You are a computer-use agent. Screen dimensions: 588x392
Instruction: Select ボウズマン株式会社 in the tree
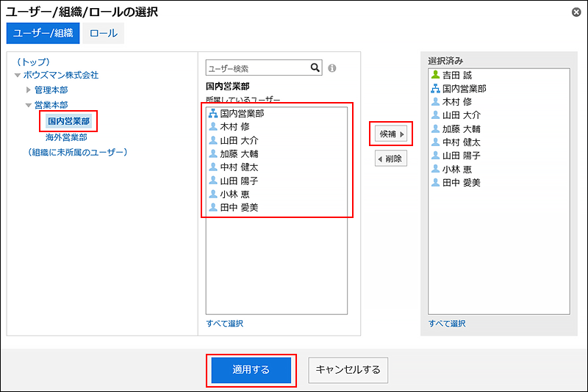tap(61, 75)
